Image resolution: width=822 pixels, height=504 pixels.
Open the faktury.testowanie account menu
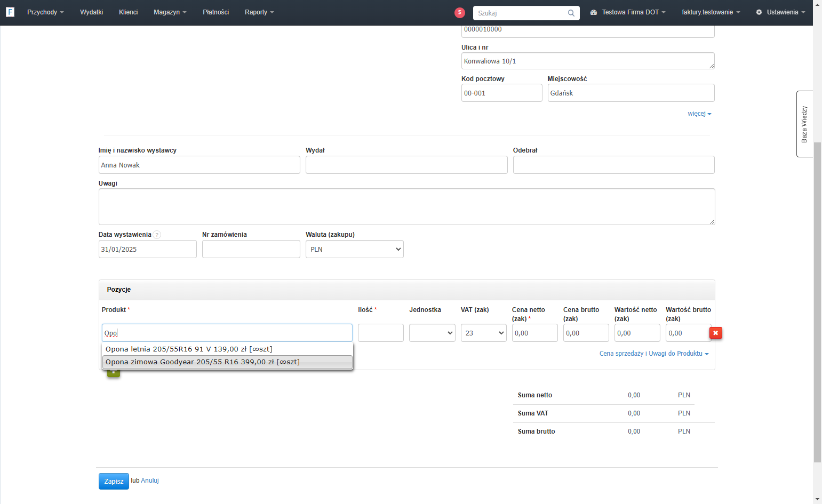point(711,12)
